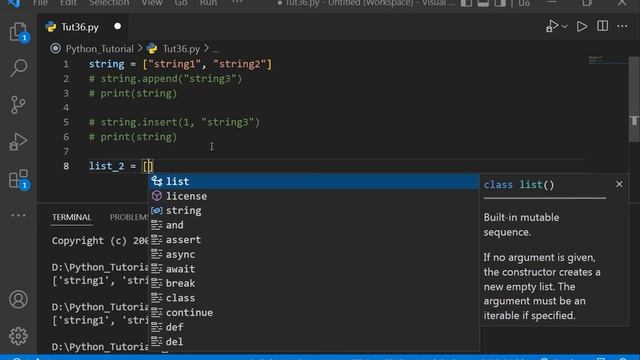Open debug run options dropdown arrow
640x360 pixels.
point(564,27)
